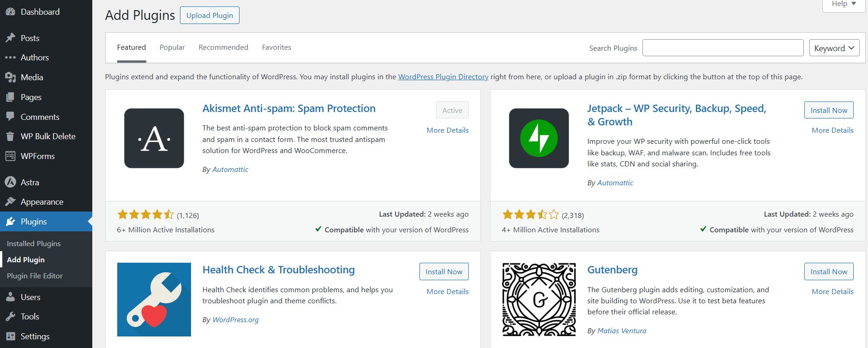Open the Users menu label
Screen dimensions: 868x348
click(30, 297)
